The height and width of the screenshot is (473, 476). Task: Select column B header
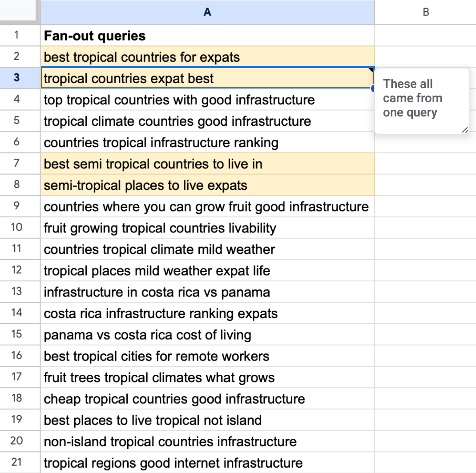(x=425, y=12)
